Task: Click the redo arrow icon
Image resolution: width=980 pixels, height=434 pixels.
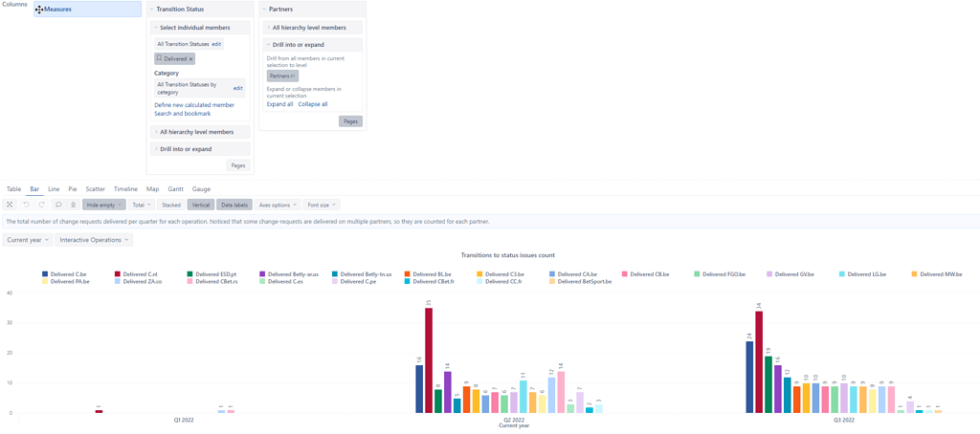Action: [41, 205]
